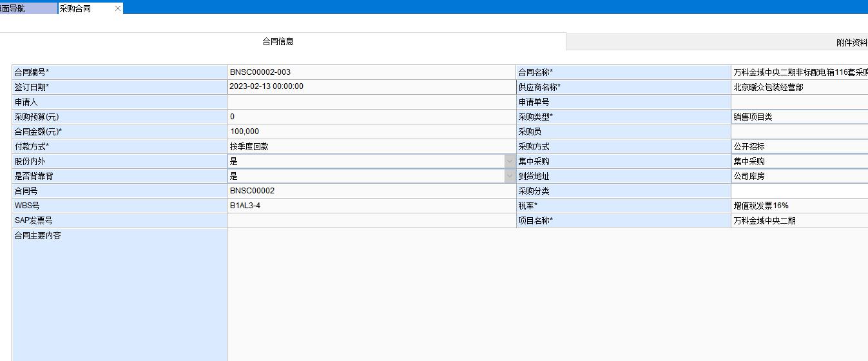The width and height of the screenshot is (868, 361).
Task: Focus the empty 申请人 field
Action: [371, 102]
